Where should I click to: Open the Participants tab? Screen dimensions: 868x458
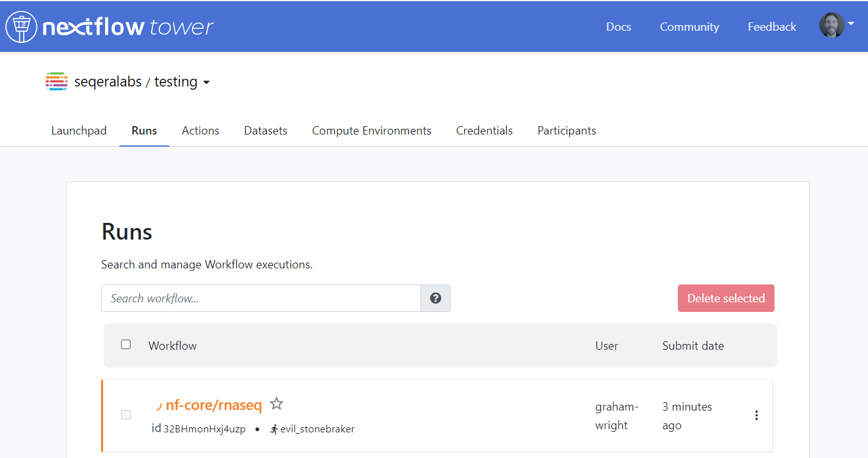tap(567, 130)
